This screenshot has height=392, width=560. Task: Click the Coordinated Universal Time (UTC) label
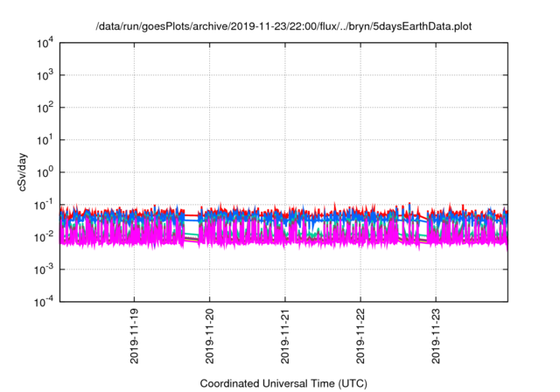(283, 383)
